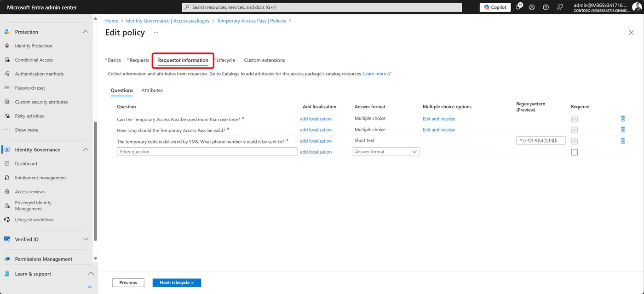Image resolution: width=644 pixels, height=294 pixels.
Task: Switch to the Basics tab
Action: (114, 60)
